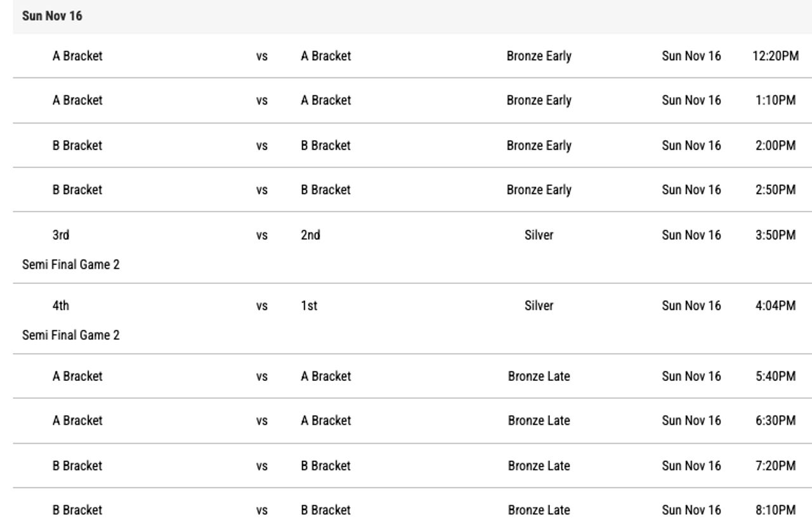Select the 1st seed team name
Viewport: 812px width, 528px height.
[309, 306]
